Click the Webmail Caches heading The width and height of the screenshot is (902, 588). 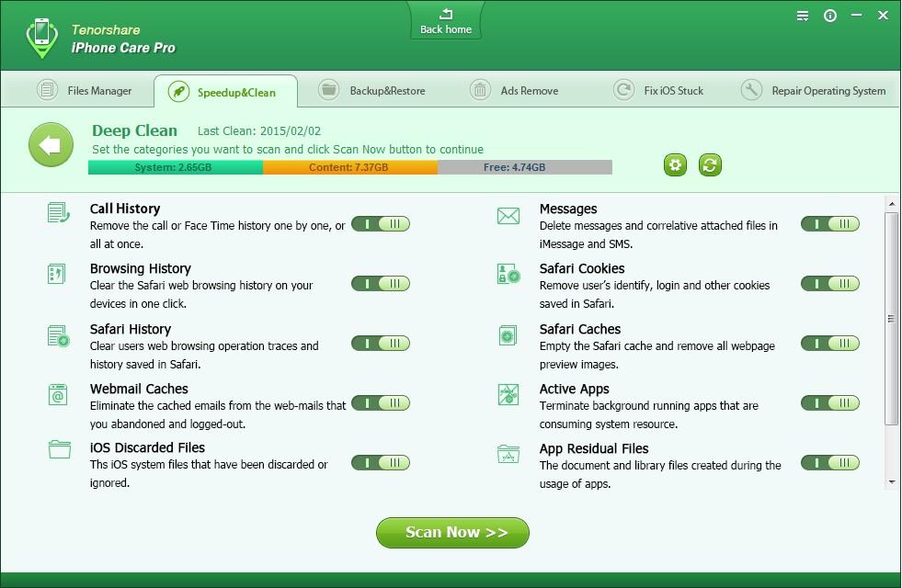tap(139, 389)
